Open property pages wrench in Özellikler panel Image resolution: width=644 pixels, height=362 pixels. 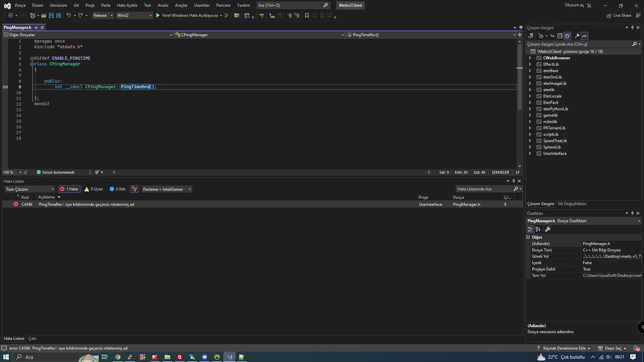point(548,229)
